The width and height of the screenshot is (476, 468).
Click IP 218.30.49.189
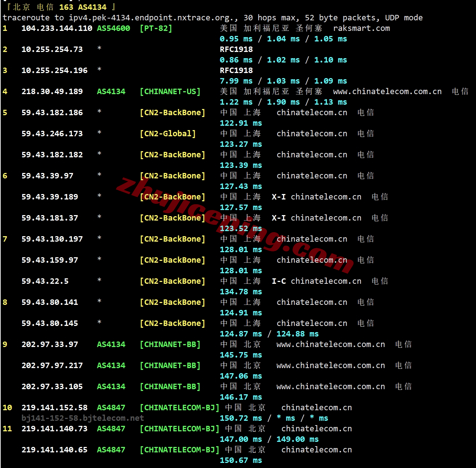(x=52, y=92)
